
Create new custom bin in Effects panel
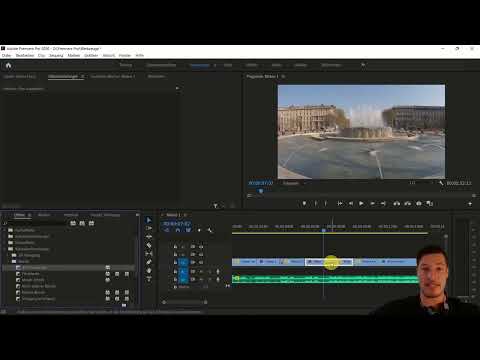pyautogui.click(x=124, y=305)
